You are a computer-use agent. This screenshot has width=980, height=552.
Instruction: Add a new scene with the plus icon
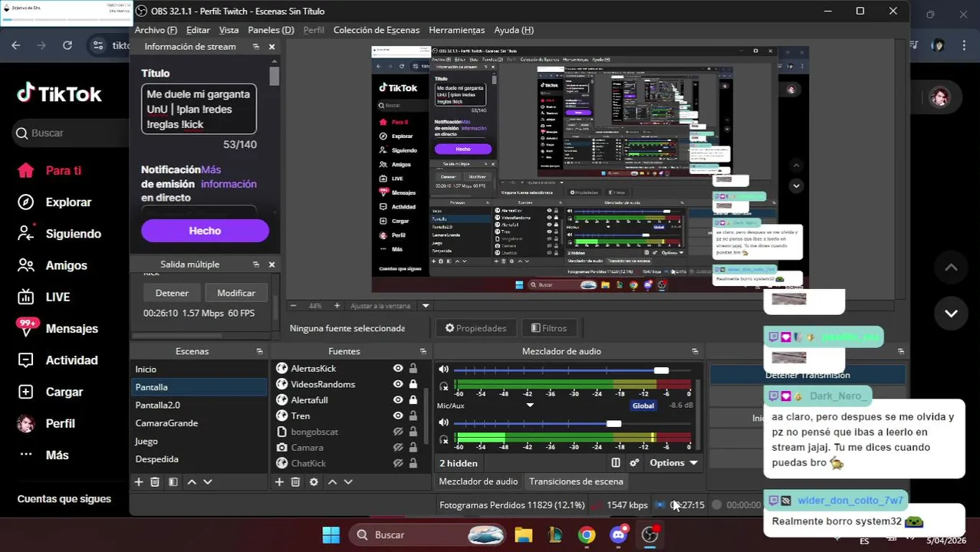[x=139, y=482]
